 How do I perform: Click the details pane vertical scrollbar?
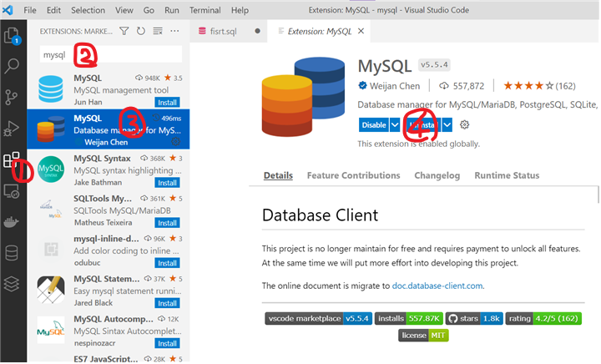598,195
